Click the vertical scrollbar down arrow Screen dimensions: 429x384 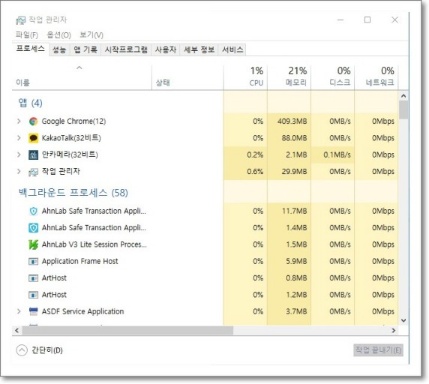[403, 321]
